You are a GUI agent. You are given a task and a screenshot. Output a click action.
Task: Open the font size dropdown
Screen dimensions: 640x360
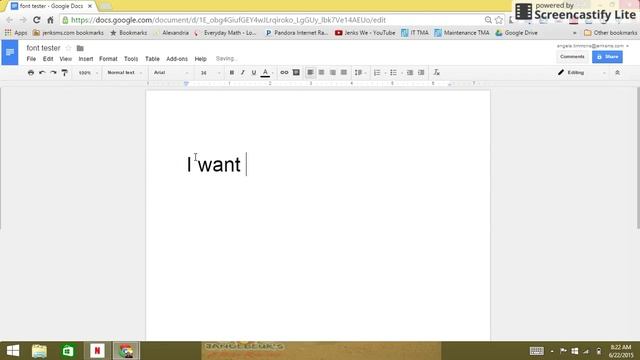coord(210,73)
